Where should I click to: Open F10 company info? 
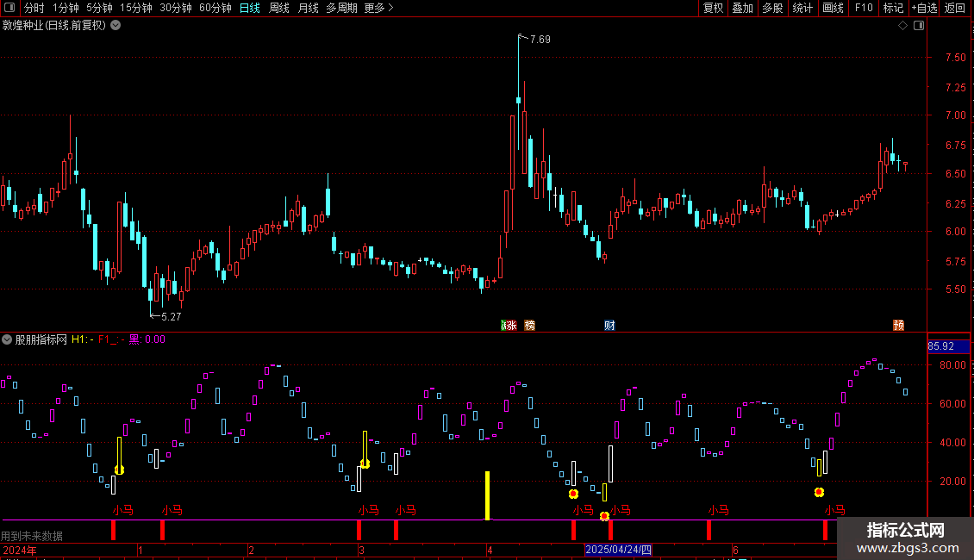[x=864, y=8]
